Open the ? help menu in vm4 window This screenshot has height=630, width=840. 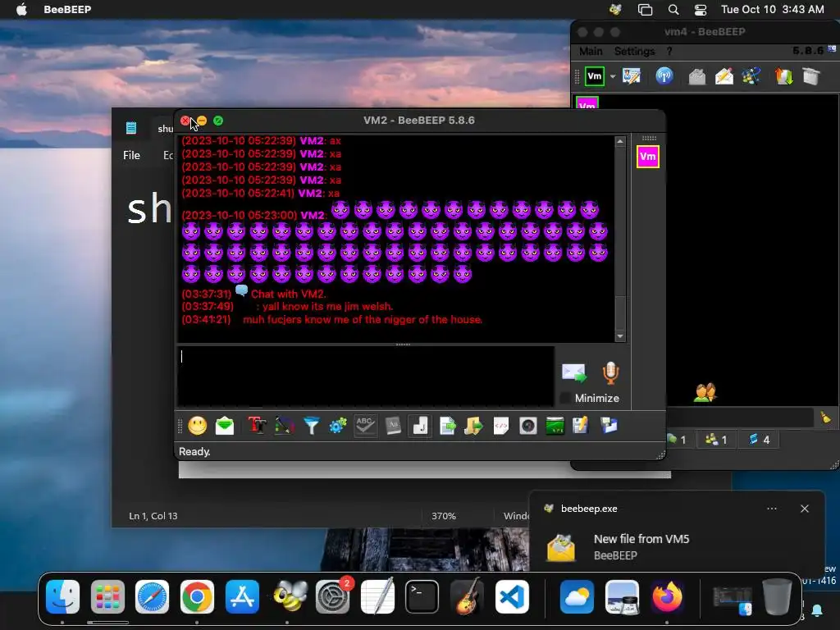click(669, 51)
